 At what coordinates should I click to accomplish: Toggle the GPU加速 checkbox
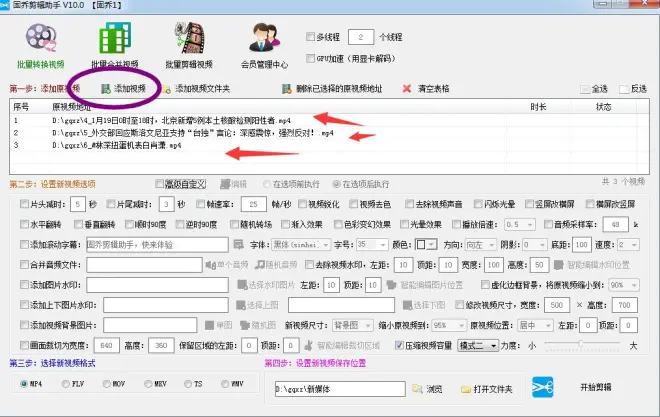[x=311, y=58]
